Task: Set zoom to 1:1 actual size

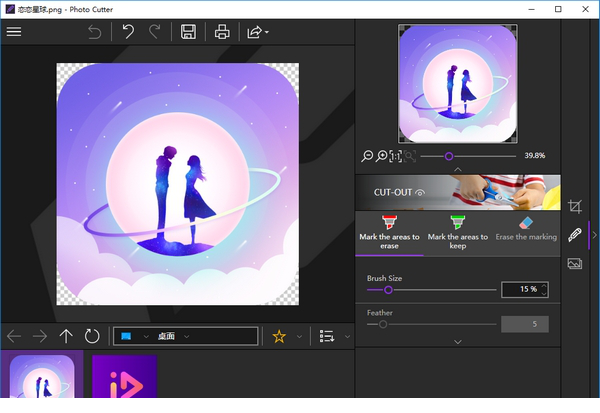Action: click(x=395, y=156)
